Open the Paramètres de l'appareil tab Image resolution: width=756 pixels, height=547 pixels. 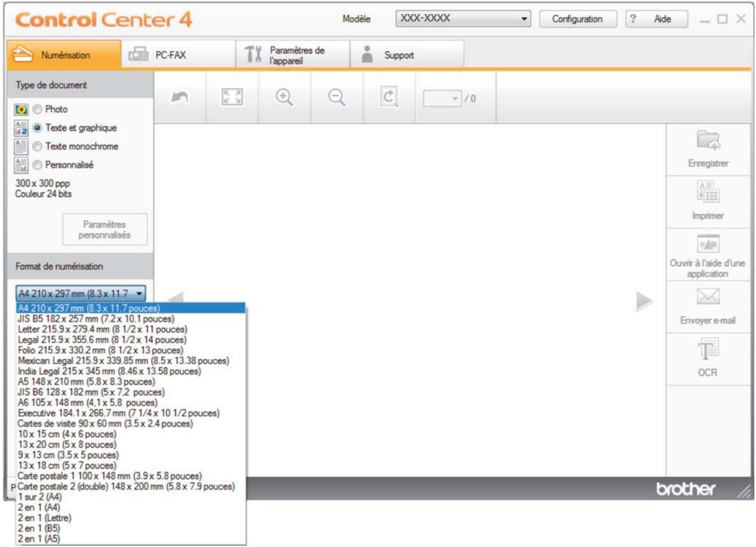pos(293,55)
